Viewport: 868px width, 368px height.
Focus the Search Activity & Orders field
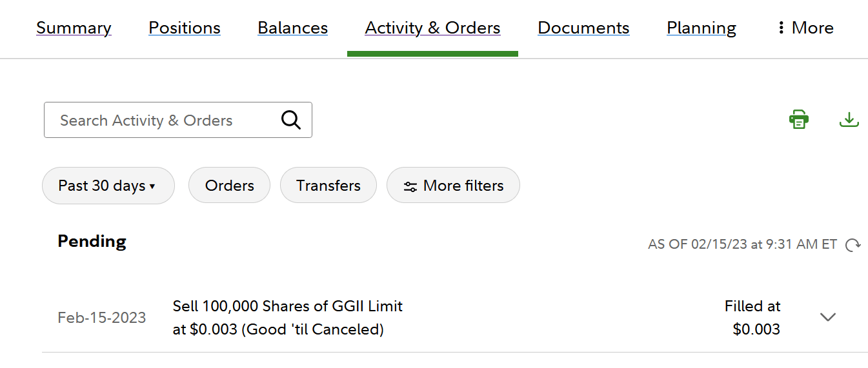[161, 120]
